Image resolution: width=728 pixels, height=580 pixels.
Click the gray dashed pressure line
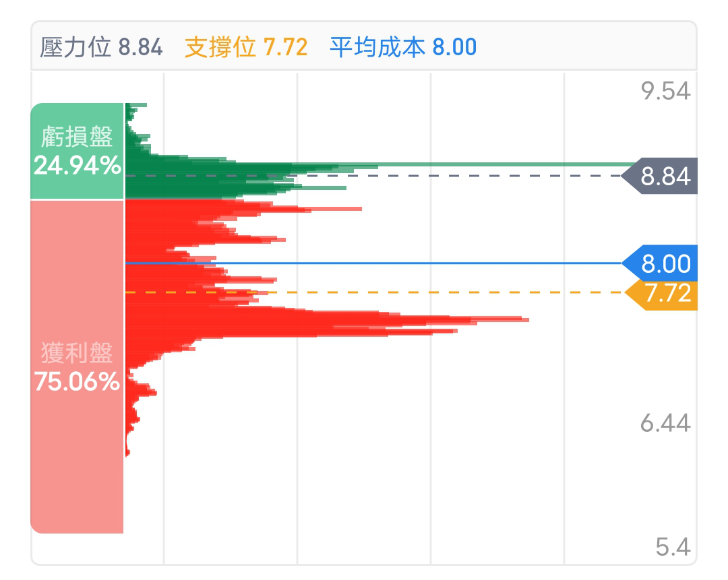point(373,176)
